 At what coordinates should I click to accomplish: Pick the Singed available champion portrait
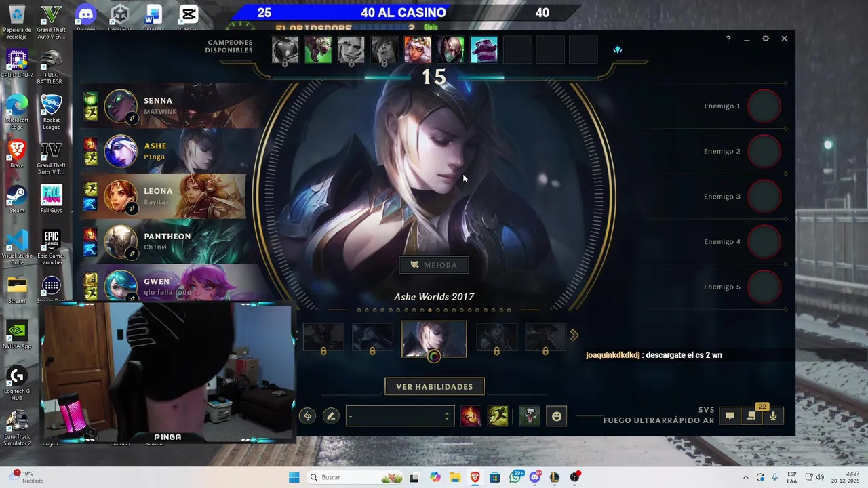(x=451, y=50)
